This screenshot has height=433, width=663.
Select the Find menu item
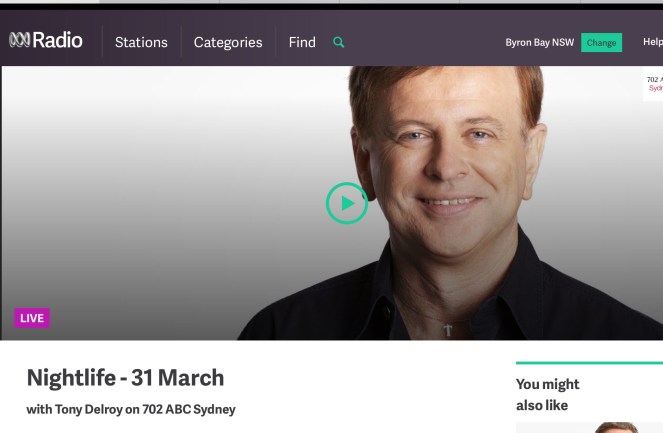[x=302, y=42]
